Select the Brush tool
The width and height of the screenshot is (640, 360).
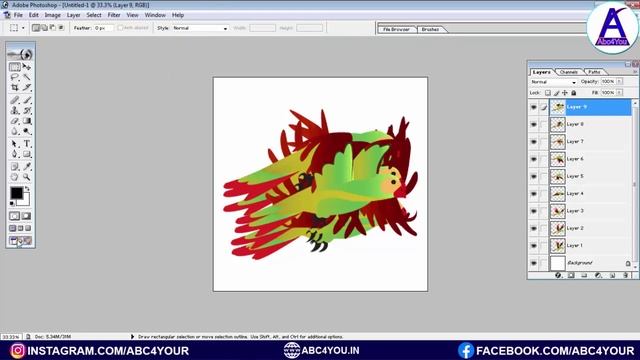pyautogui.click(x=27, y=100)
